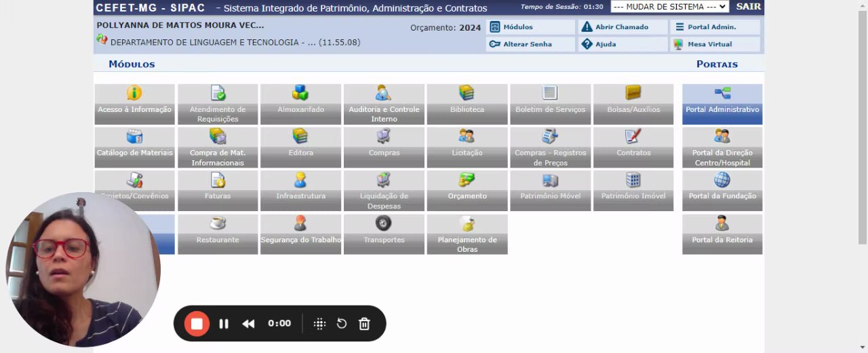The height and width of the screenshot is (353, 868).
Task: Click the Orçamento: 2024 label
Action: click(446, 28)
